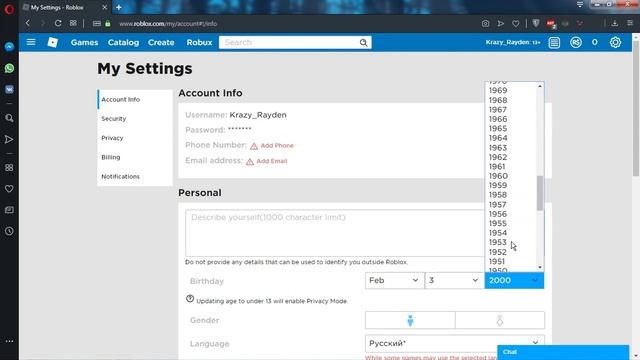
Task: Choose year 1969 from list
Action: [x=498, y=91]
